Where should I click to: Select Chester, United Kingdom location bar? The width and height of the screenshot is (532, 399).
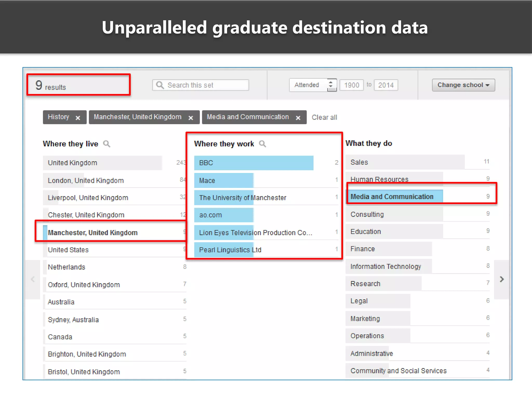coord(115,215)
